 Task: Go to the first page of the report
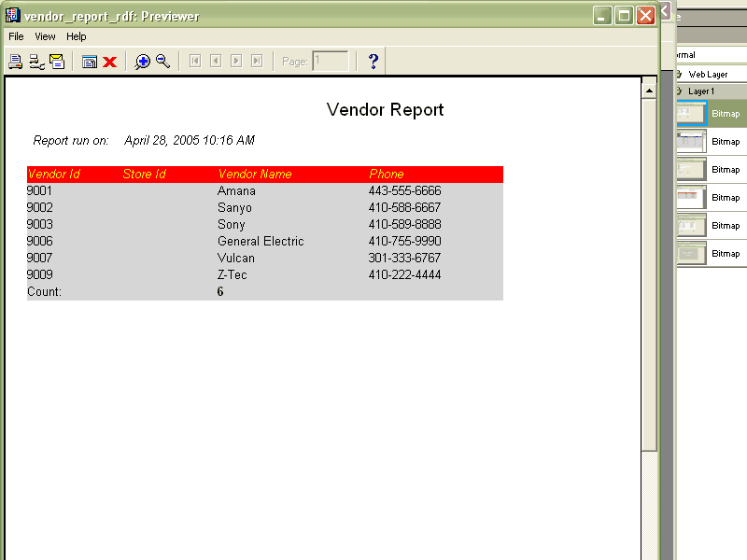(195, 62)
